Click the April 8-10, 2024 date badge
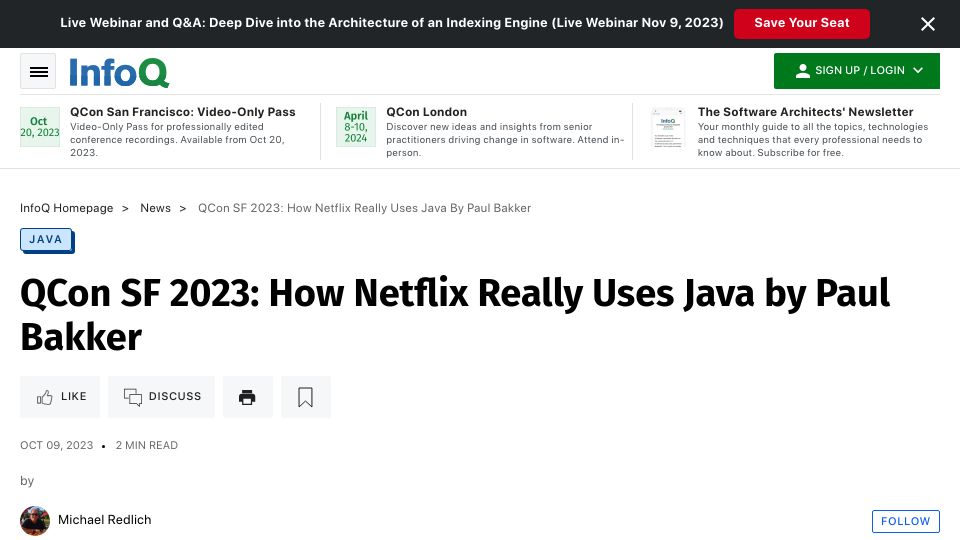Viewport: 960px width, 540px height. click(x=356, y=127)
